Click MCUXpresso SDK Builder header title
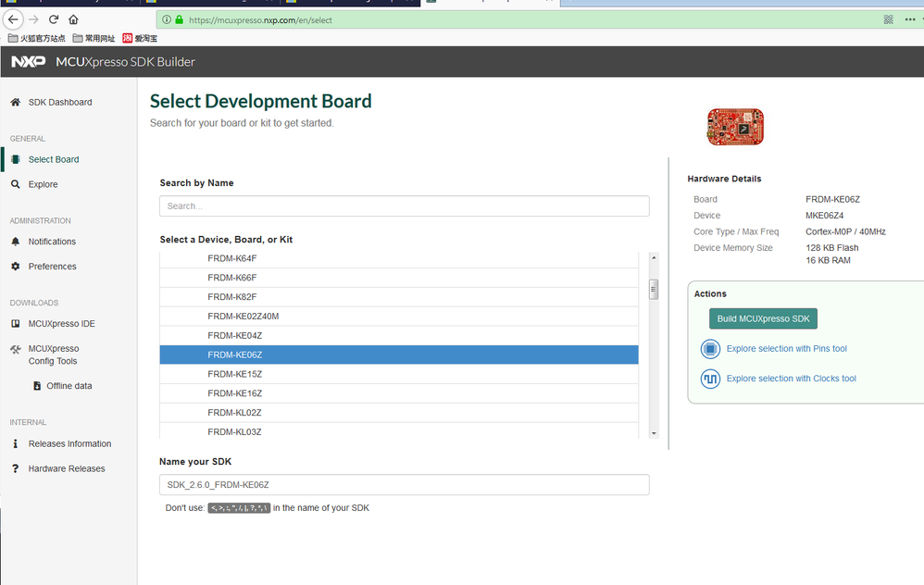Image resolution: width=924 pixels, height=585 pixels. click(x=126, y=62)
